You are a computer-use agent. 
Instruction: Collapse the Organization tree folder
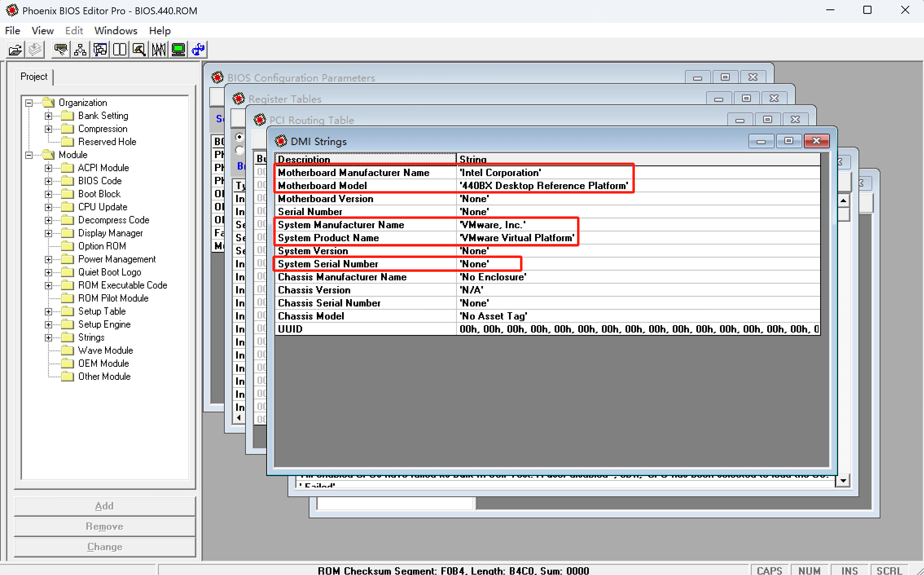pos(29,103)
